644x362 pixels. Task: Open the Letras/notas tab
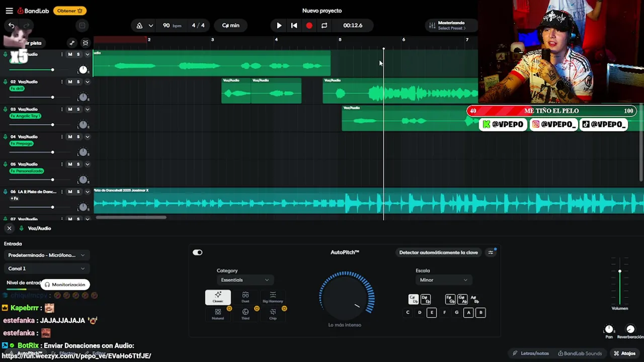click(531, 353)
